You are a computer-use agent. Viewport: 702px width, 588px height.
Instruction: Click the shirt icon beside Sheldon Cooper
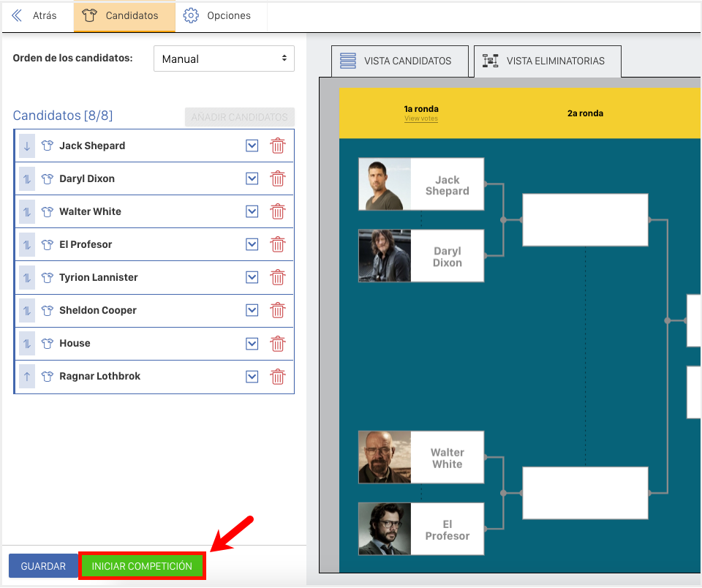click(47, 310)
